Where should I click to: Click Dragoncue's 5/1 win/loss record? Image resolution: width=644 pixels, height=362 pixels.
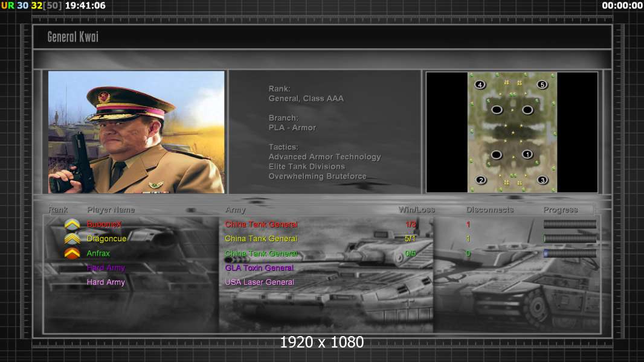tap(410, 238)
